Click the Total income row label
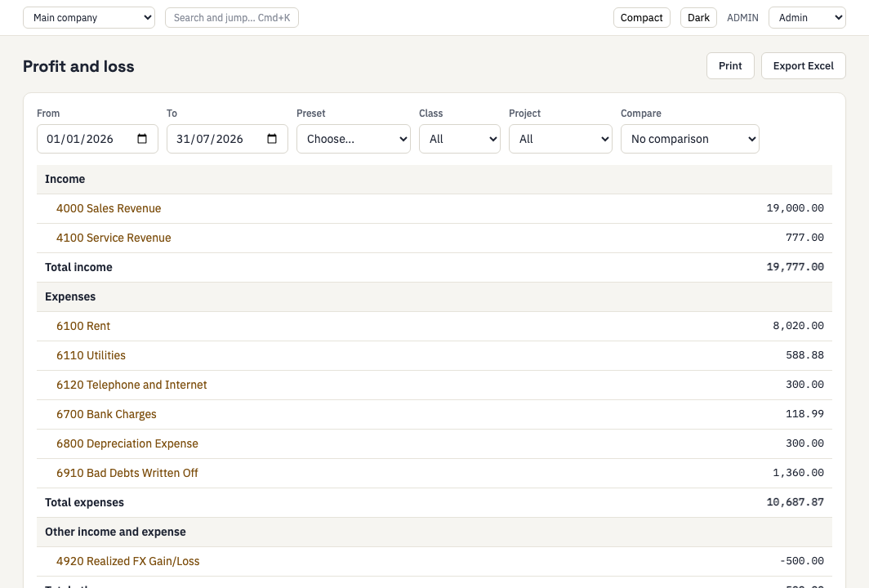The image size is (869, 588). point(78,267)
